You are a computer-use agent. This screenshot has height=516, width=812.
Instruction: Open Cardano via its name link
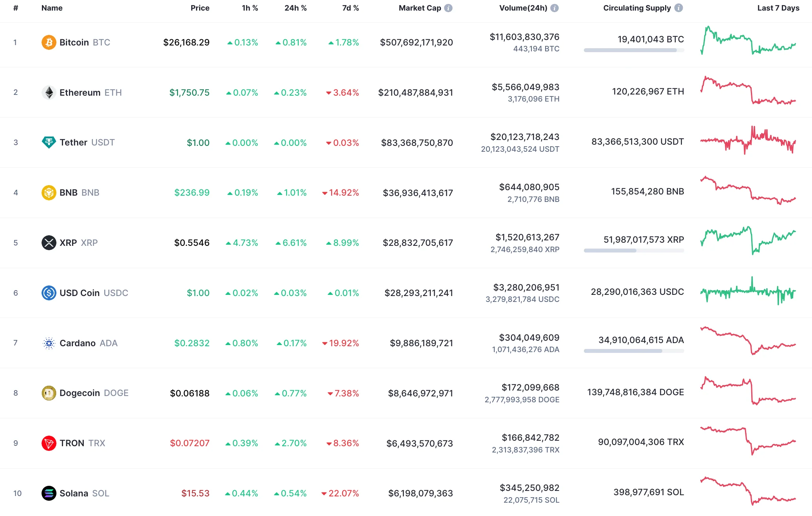click(79, 343)
